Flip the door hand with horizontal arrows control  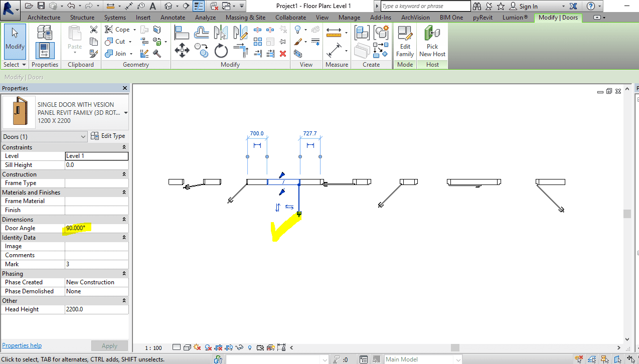(289, 206)
